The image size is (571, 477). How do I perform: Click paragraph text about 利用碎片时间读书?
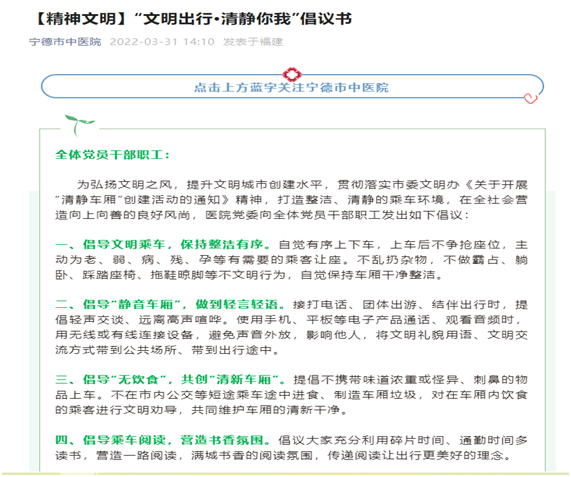click(291, 448)
